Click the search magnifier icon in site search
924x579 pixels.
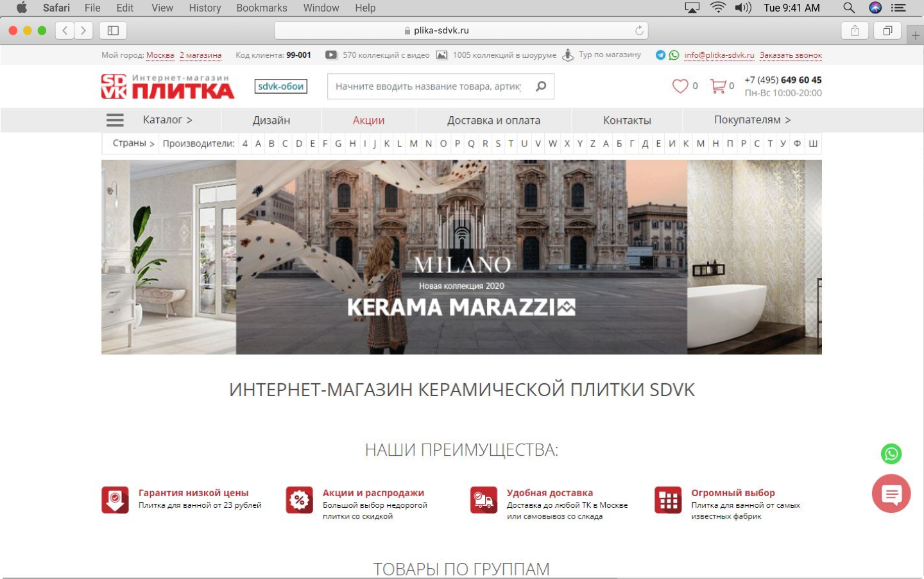click(541, 86)
